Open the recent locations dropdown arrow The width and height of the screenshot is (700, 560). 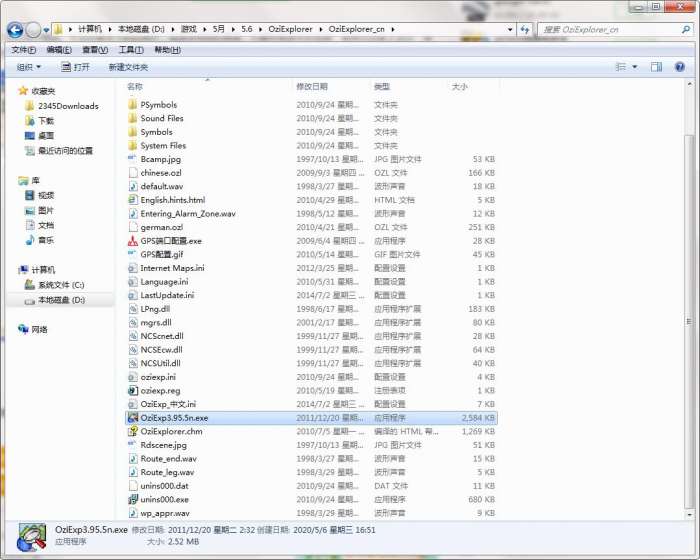(46, 30)
